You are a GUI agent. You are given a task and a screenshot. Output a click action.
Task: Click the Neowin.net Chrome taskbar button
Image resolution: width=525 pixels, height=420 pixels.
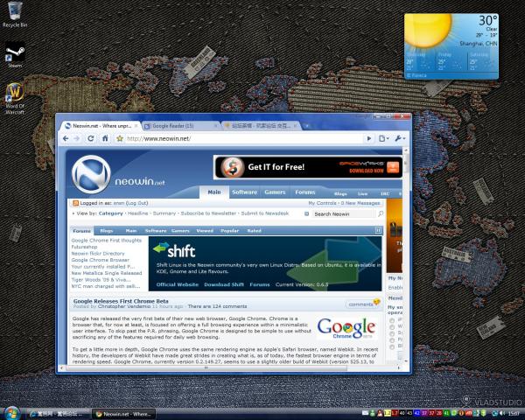coord(123,414)
